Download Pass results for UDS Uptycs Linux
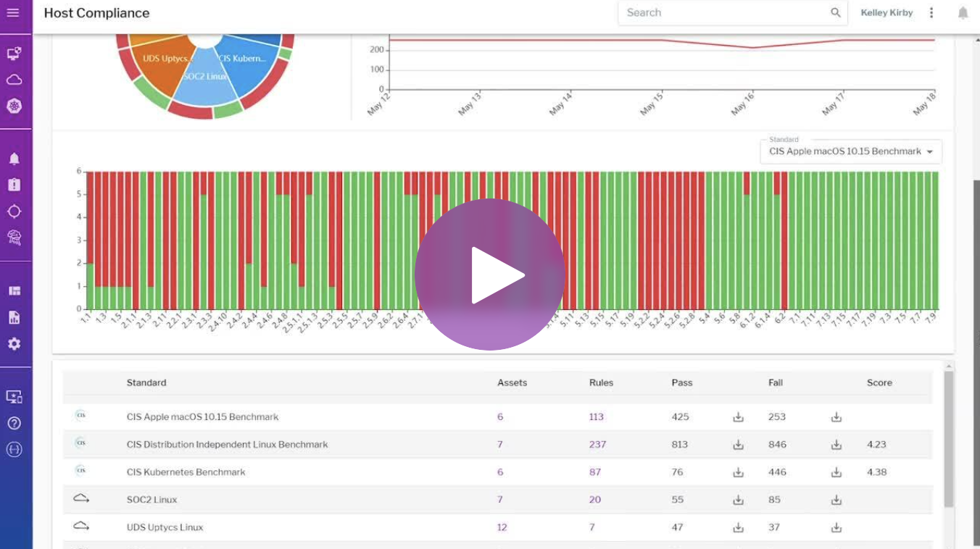980x549 pixels. (x=738, y=527)
